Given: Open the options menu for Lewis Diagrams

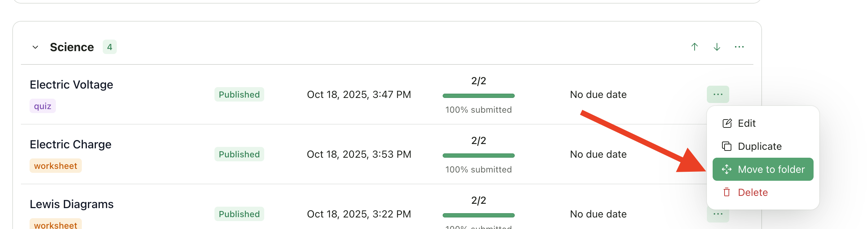Looking at the screenshot, I should [x=717, y=214].
